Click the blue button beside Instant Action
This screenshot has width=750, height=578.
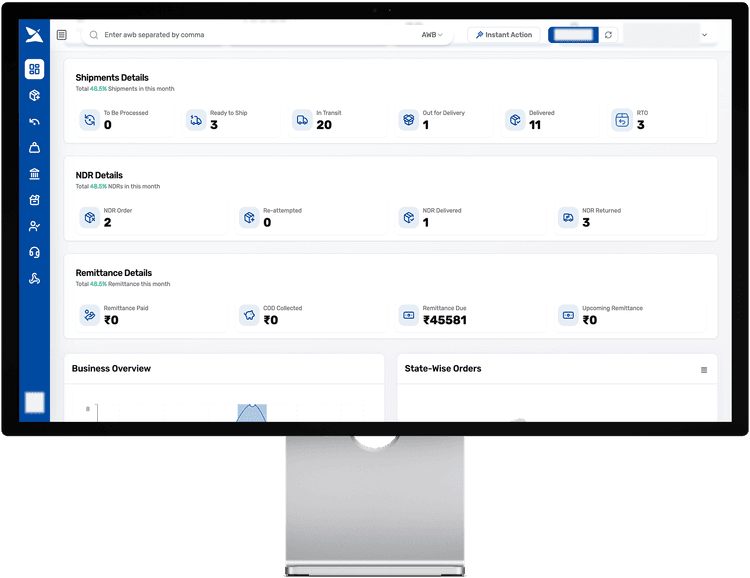pyautogui.click(x=573, y=35)
